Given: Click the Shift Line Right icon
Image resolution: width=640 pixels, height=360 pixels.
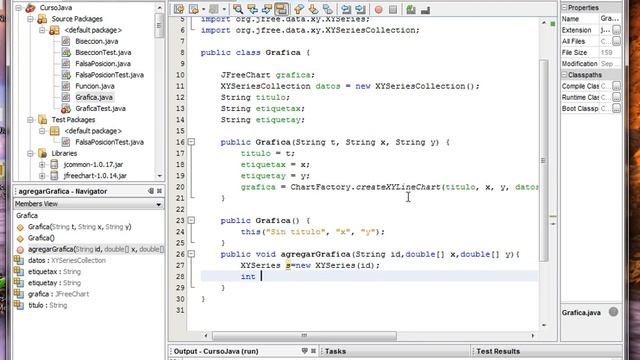Looking at the screenshot, I should [360, 9].
